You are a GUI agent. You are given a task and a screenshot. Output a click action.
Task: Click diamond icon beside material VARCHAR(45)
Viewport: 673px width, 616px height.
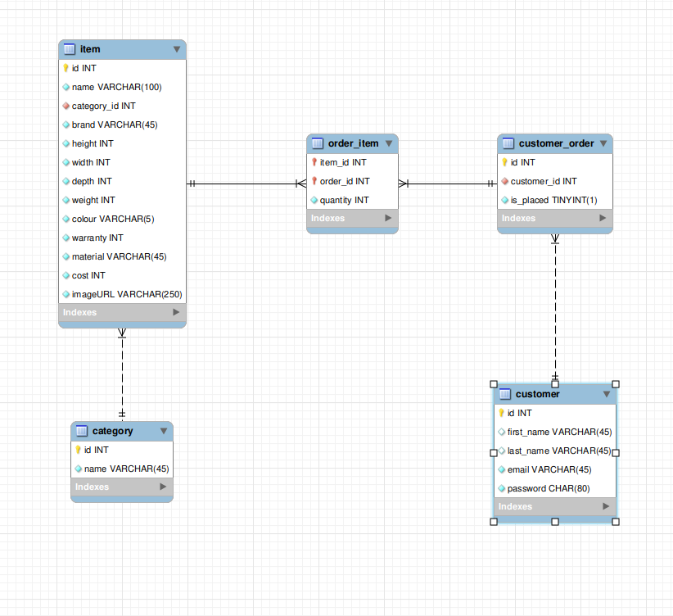click(x=65, y=256)
